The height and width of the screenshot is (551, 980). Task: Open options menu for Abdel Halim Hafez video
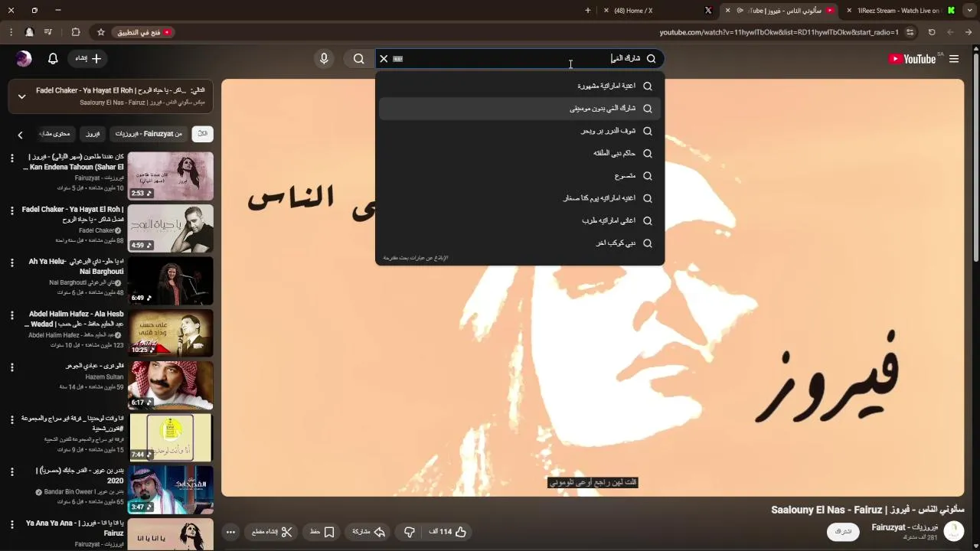11,315
